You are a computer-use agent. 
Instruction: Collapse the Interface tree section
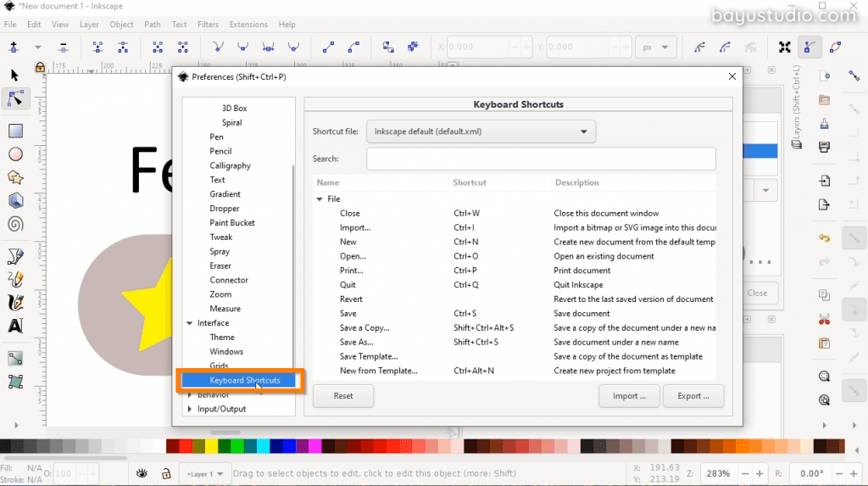[x=189, y=323]
